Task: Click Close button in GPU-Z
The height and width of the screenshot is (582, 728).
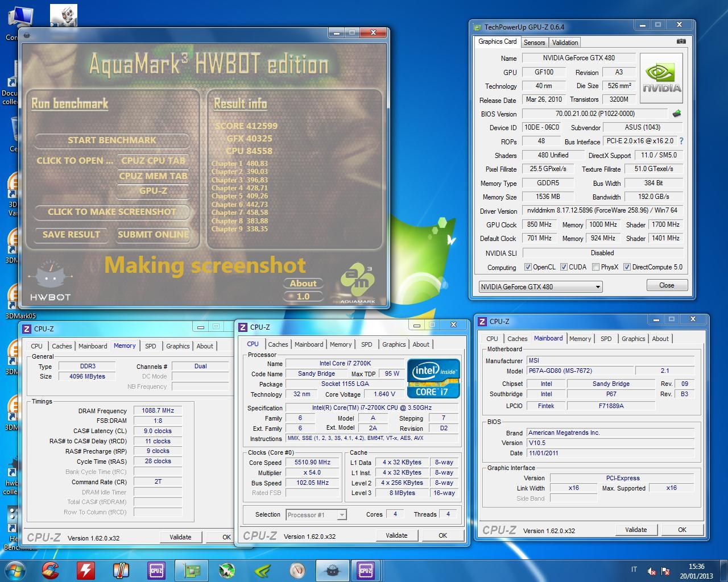Action: (667, 285)
